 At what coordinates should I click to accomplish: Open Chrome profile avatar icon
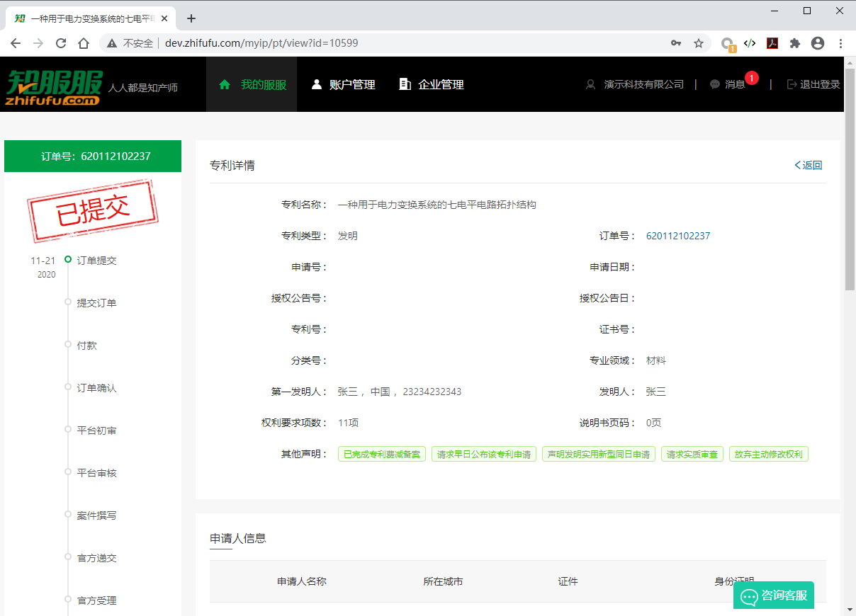click(818, 43)
